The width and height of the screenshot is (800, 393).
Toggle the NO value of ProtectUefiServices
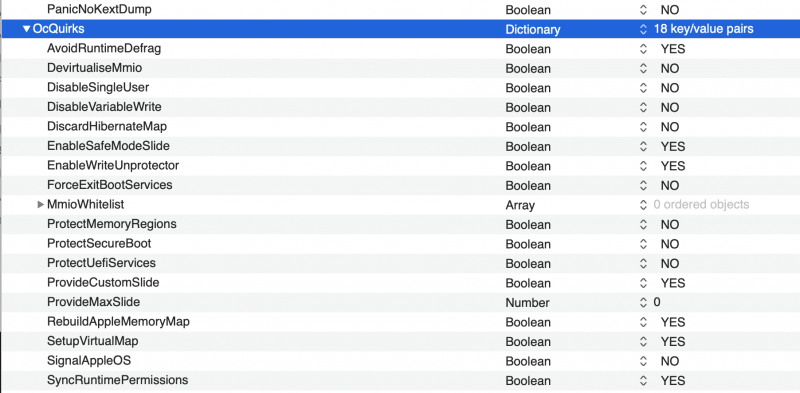(669, 263)
